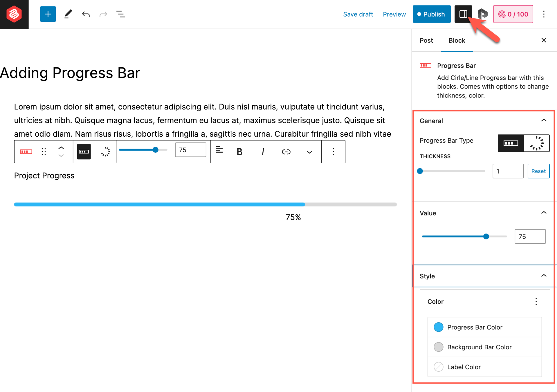This screenshot has width=557, height=392.
Task: Open the block inserter with the plus icon
Action: [x=48, y=14]
